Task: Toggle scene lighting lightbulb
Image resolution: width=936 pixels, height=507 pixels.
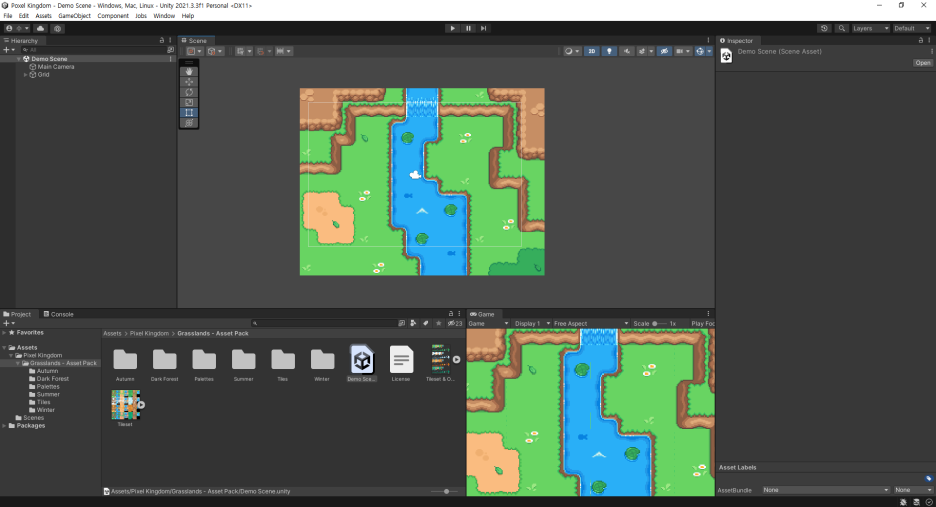Action: point(609,51)
